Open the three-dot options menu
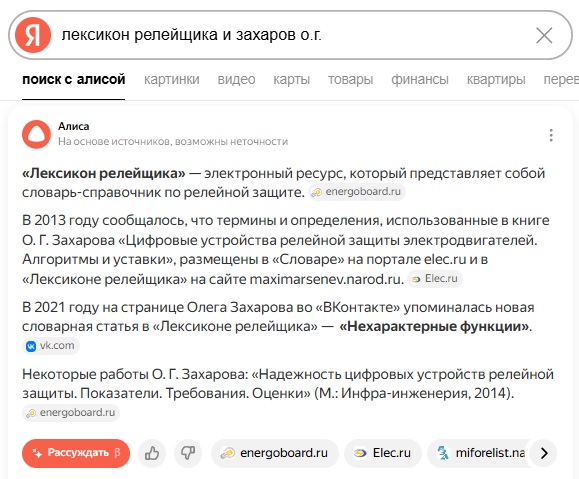This screenshot has width=579, height=479. (x=551, y=136)
